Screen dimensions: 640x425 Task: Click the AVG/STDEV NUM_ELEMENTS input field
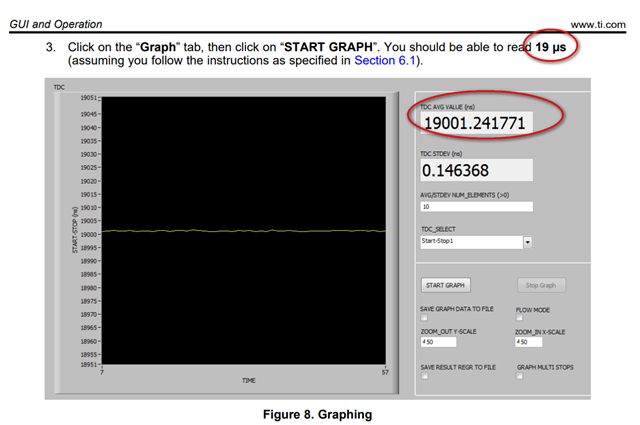(x=476, y=207)
